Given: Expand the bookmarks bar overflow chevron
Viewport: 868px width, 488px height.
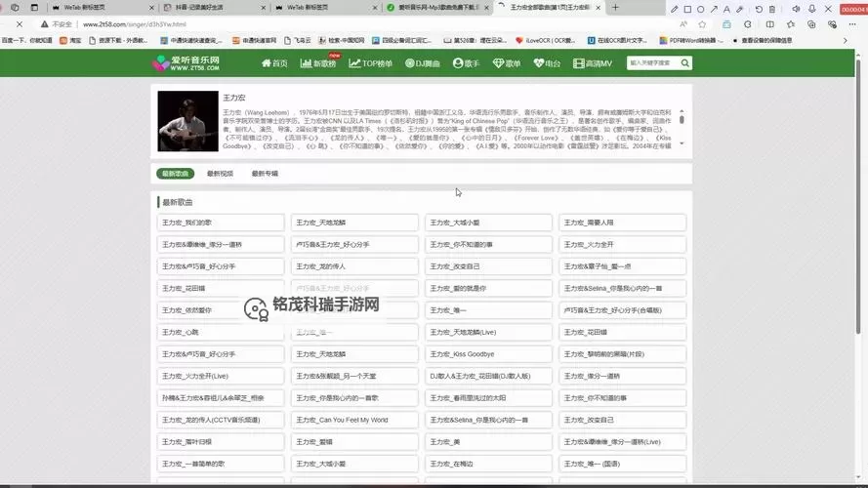Looking at the screenshot, I should 845,40.
